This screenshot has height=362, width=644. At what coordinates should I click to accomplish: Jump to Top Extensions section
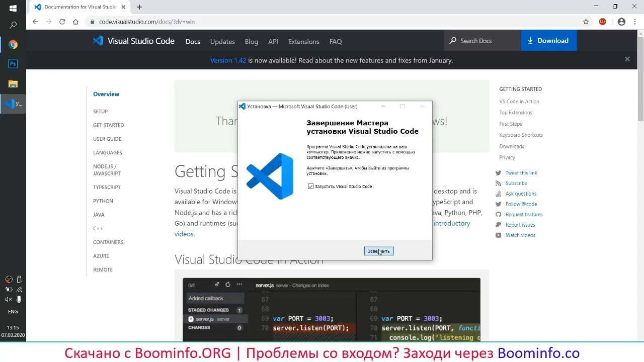pos(516,113)
